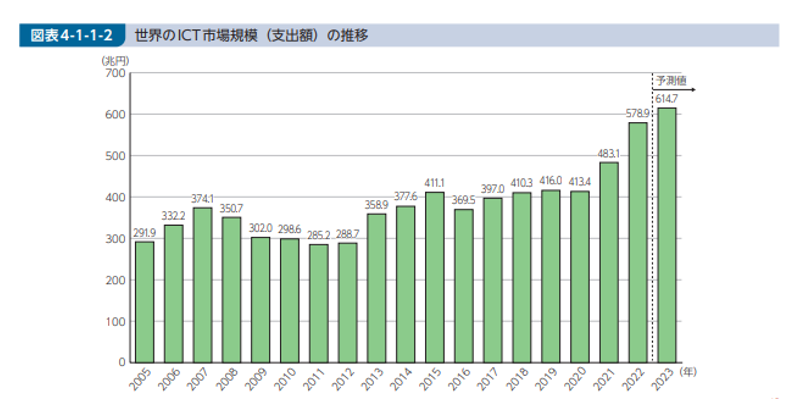Click the y-axis unit label (兆円)
Viewport: 798px width, 412px height.
(116, 61)
